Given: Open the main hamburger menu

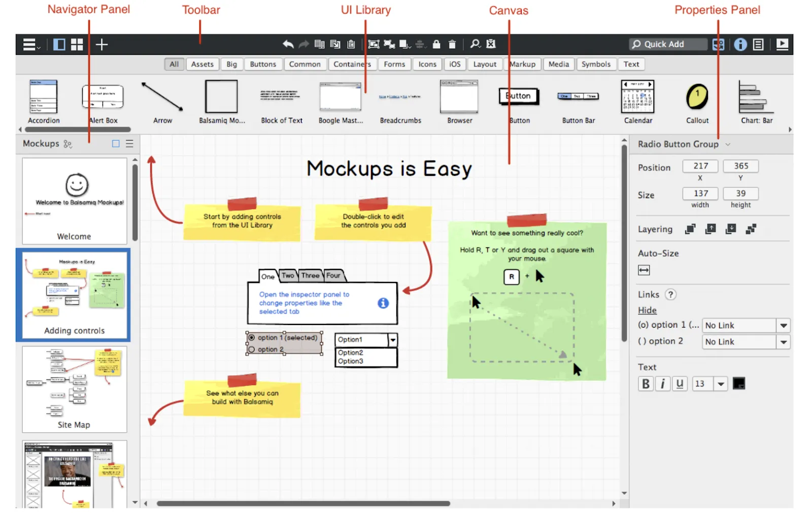Looking at the screenshot, I should pos(30,45).
